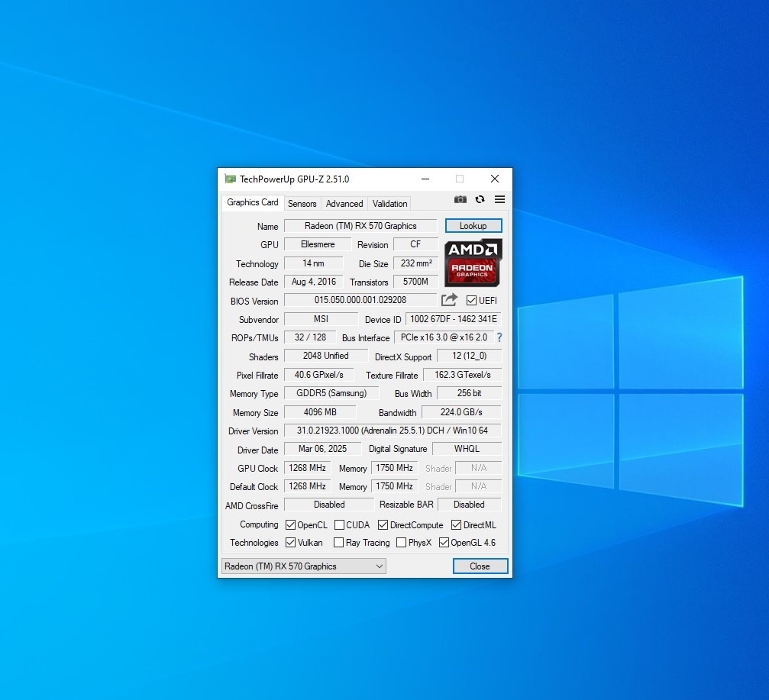Click the Memory clock field in Default Clock row

pos(394,486)
